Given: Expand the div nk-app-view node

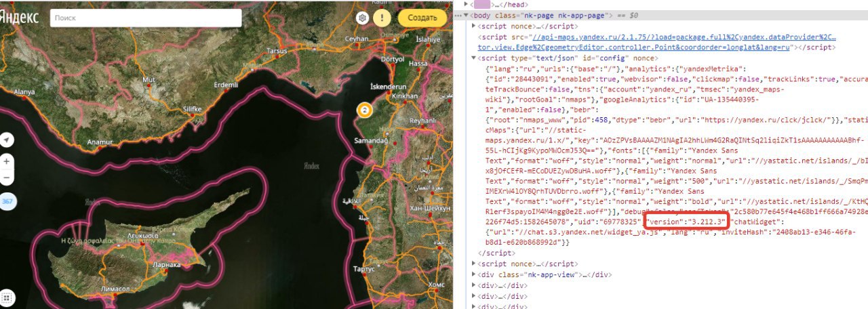Looking at the screenshot, I should (x=474, y=274).
